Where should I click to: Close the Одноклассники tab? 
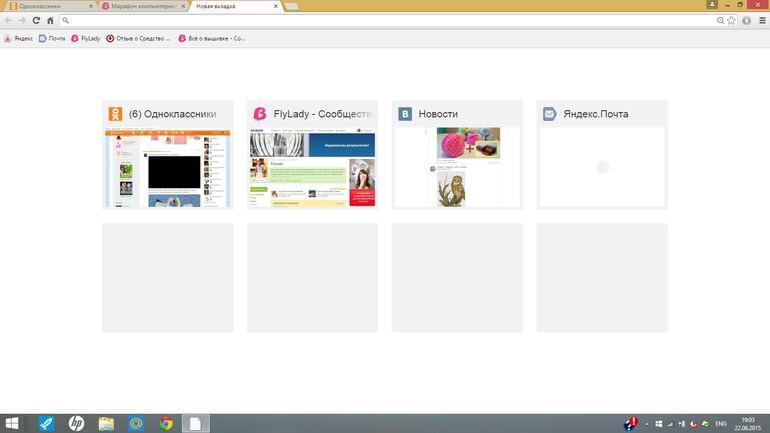(x=91, y=6)
